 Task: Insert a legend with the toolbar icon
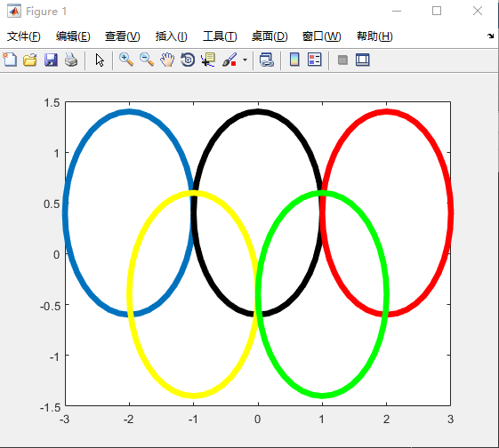tap(315, 60)
